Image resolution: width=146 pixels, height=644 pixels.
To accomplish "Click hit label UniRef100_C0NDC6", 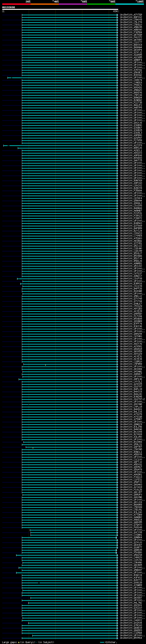I will click(x=131, y=82).
